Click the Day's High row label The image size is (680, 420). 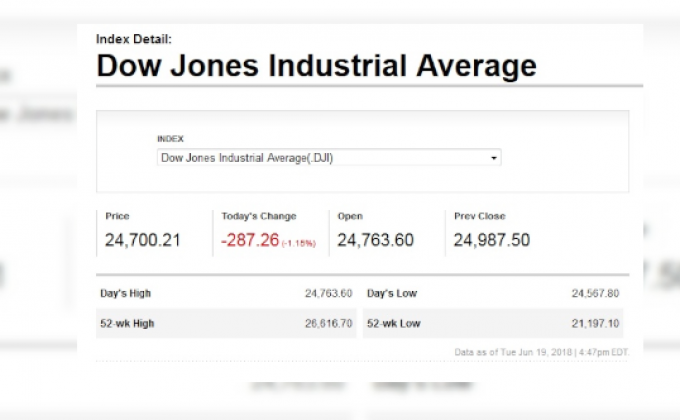point(126,293)
